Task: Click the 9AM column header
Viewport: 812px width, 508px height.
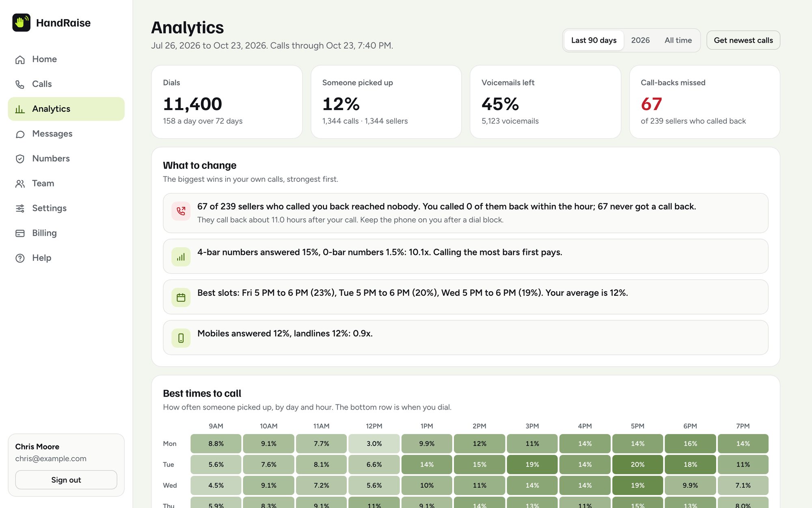Action: 216,426
